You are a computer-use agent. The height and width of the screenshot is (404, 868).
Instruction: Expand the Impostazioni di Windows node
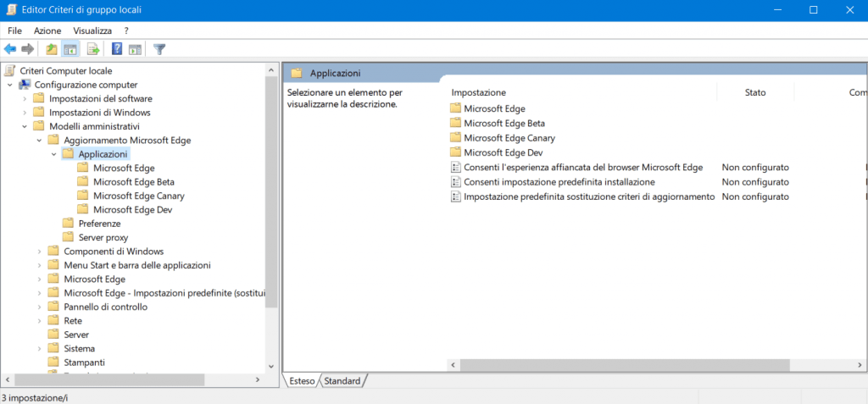click(25, 113)
